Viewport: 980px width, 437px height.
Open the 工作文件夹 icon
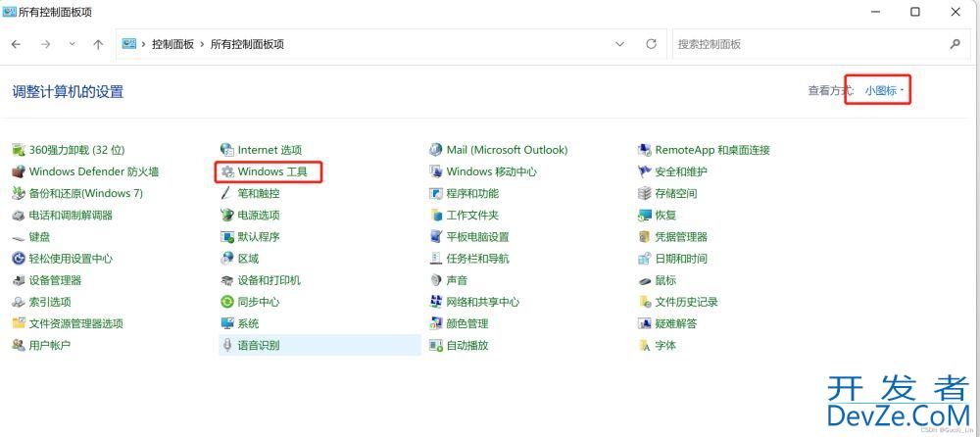[x=436, y=215]
